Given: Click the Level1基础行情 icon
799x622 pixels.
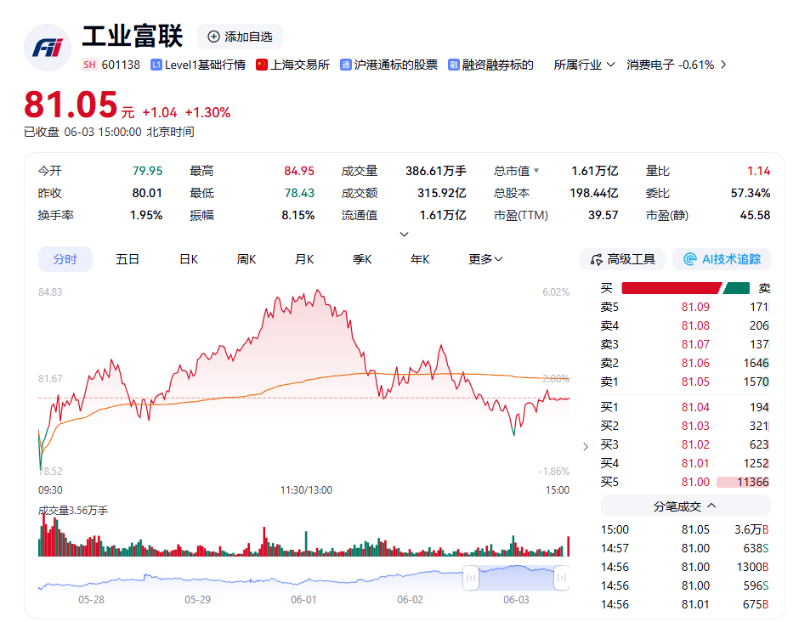Looking at the screenshot, I should point(156,65).
